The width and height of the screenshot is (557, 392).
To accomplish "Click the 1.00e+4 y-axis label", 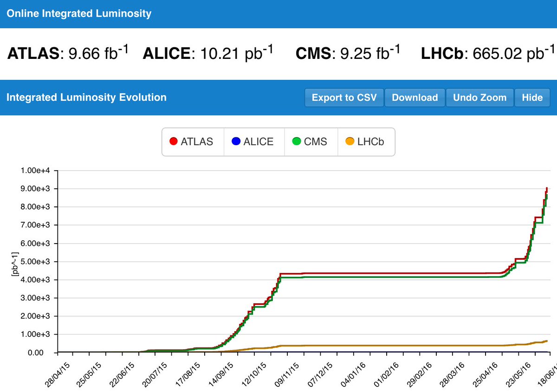I will [x=35, y=171].
